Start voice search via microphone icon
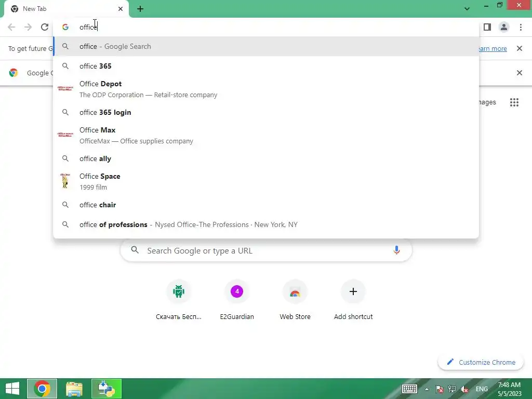532x399 pixels. 396,250
